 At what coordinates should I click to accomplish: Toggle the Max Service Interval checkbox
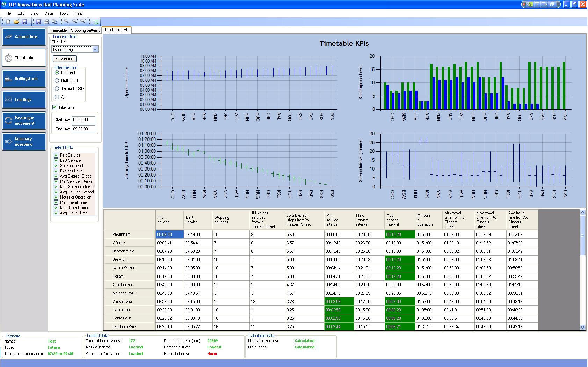tap(56, 187)
